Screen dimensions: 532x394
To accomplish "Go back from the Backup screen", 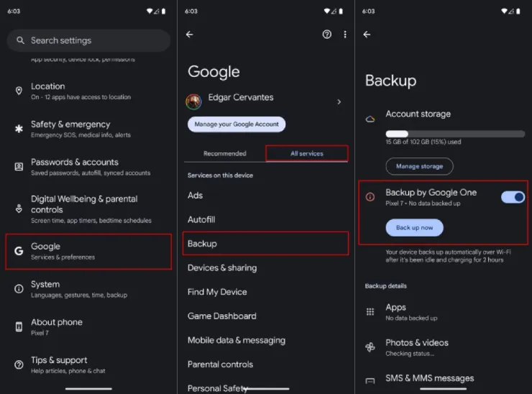I will tap(367, 35).
